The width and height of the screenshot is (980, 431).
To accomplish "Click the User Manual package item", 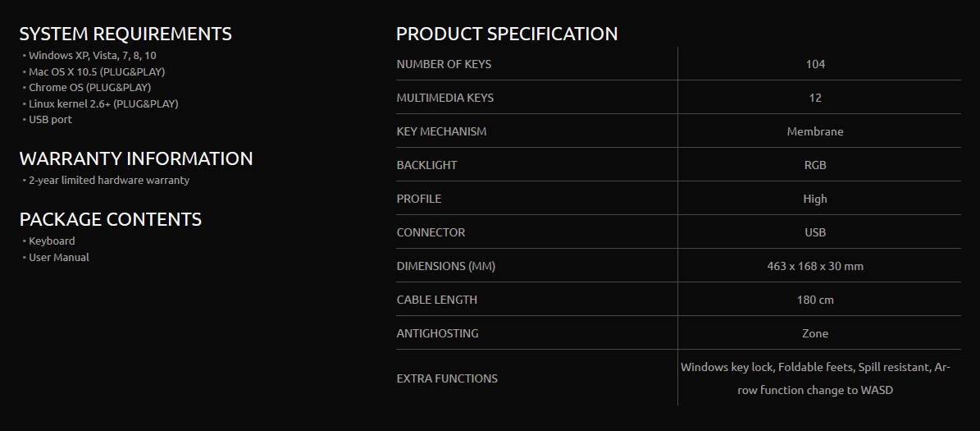I will [x=59, y=257].
